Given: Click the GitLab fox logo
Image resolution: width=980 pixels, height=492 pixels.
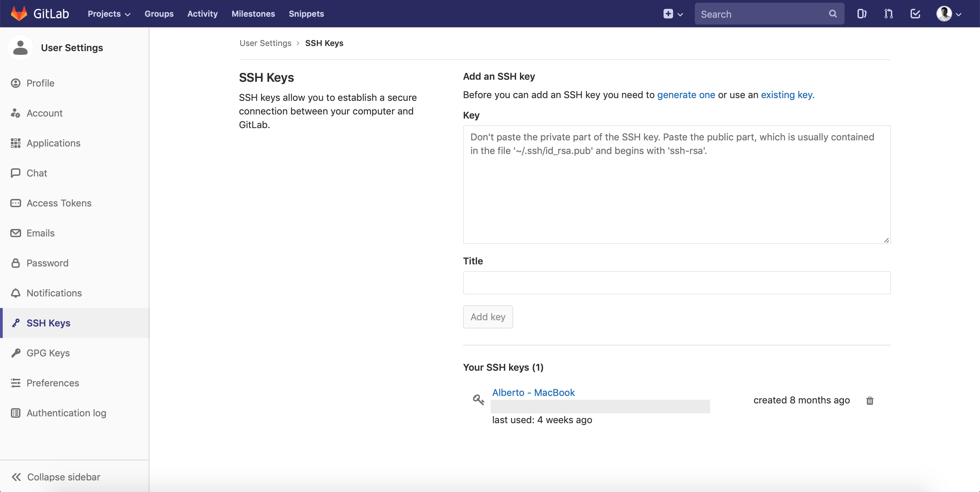Looking at the screenshot, I should coord(19,14).
